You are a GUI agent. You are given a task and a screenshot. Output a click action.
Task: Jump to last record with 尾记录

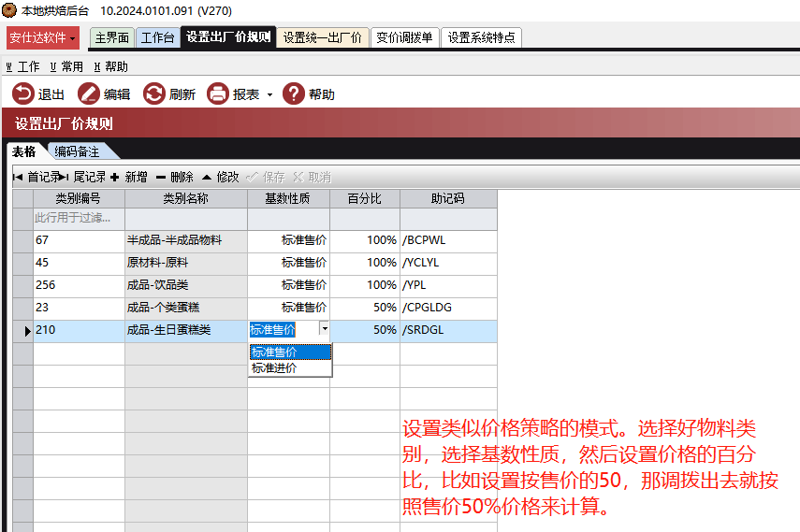point(82,177)
